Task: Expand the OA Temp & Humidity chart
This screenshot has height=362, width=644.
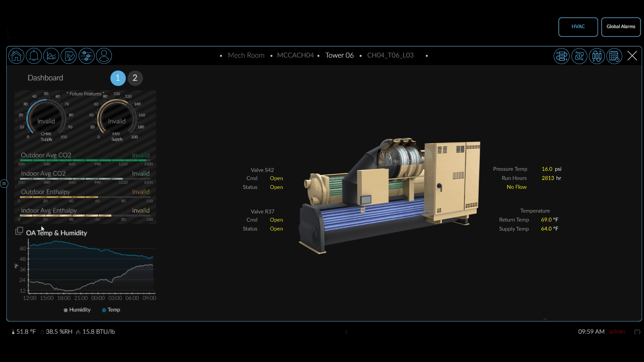Action: tap(19, 231)
